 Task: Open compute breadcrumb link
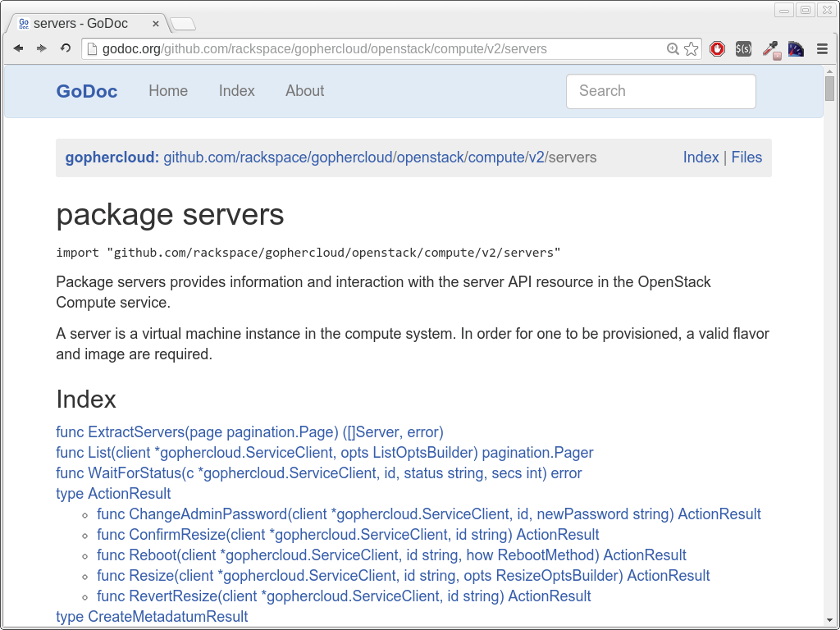click(x=496, y=157)
